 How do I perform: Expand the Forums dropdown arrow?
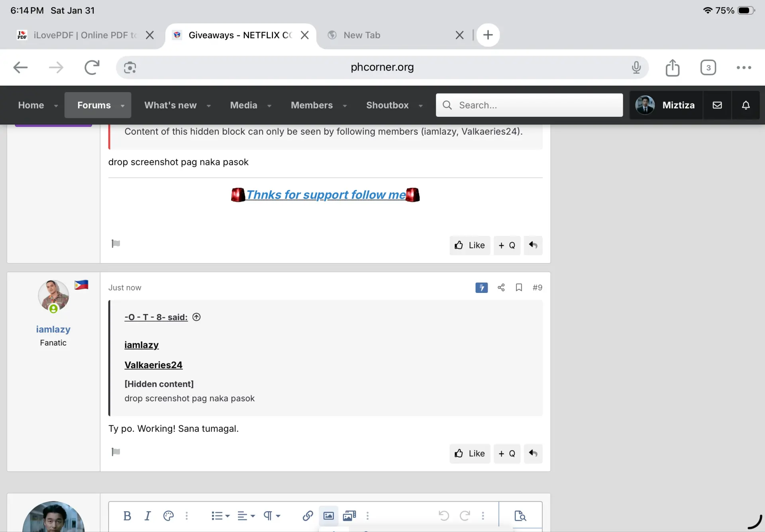[x=122, y=106]
